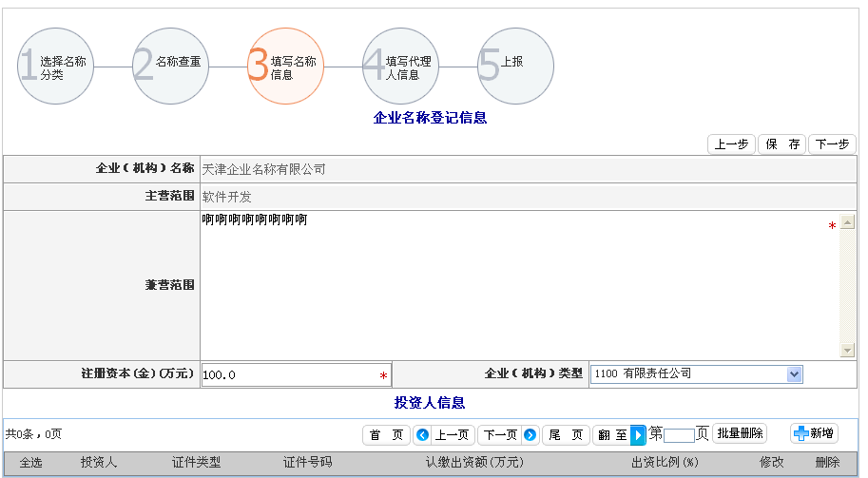This screenshot has width=868, height=478.
Task: Click 保存 button
Action: 782,144
